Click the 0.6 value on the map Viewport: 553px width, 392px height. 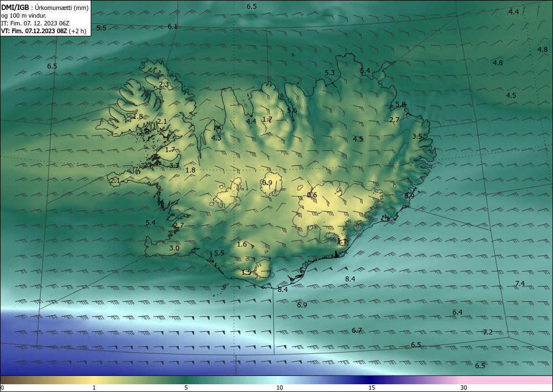(x=312, y=195)
